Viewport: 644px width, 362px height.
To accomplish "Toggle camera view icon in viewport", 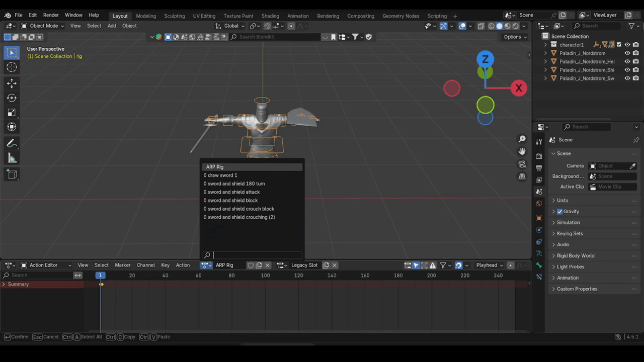I will (522, 164).
